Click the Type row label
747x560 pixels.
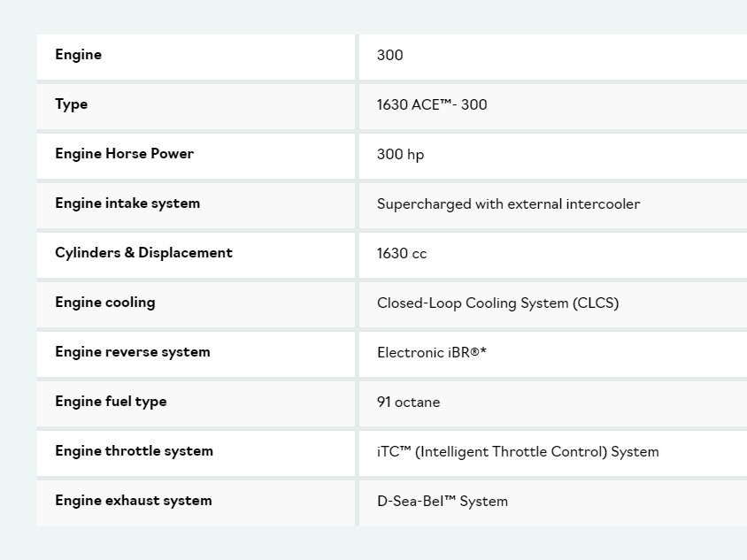point(72,104)
